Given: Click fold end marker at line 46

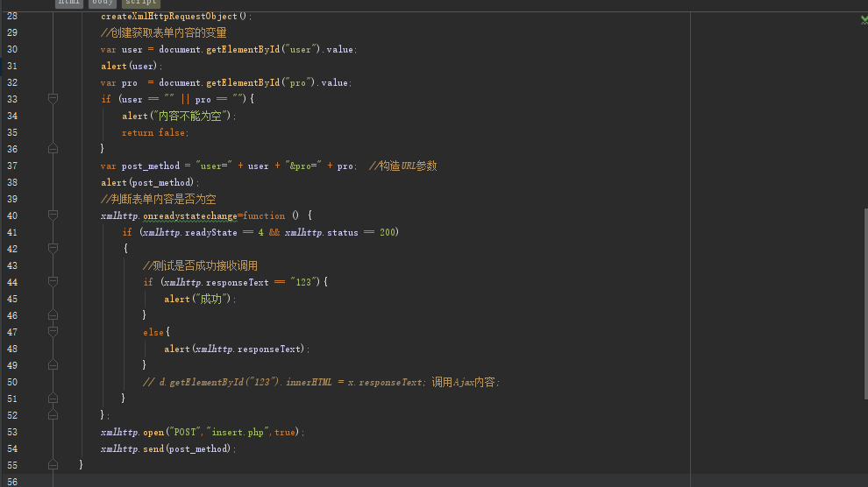Looking at the screenshot, I should click(53, 315).
